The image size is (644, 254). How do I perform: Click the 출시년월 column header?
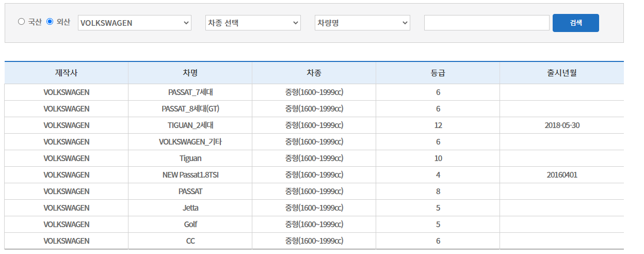click(562, 73)
